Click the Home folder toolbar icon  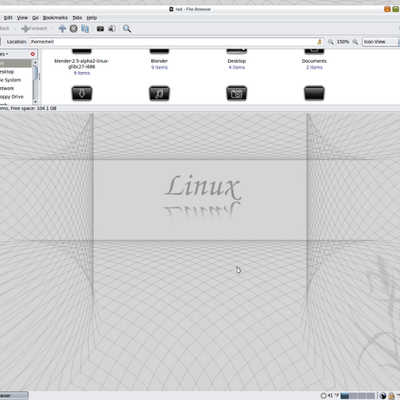[100, 29]
